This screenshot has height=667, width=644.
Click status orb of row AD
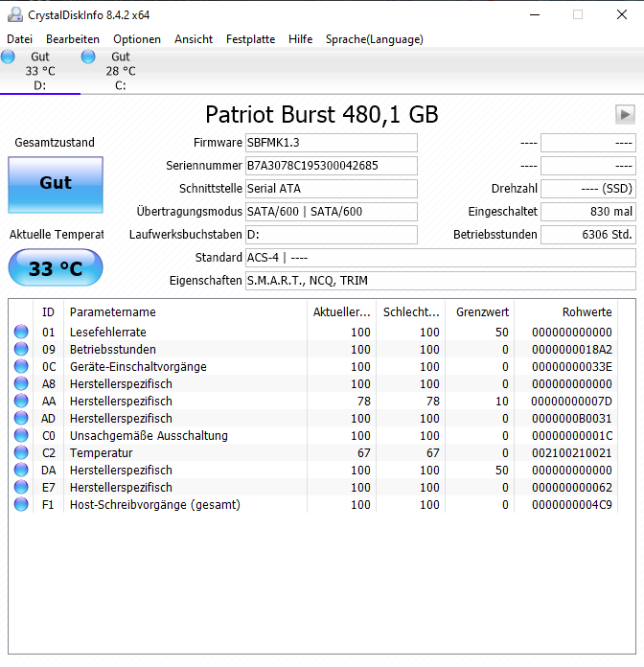point(21,418)
